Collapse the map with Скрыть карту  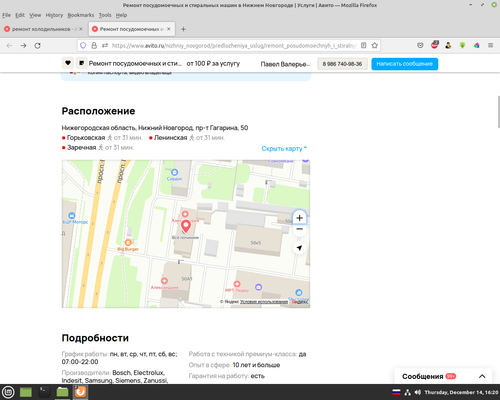click(284, 148)
